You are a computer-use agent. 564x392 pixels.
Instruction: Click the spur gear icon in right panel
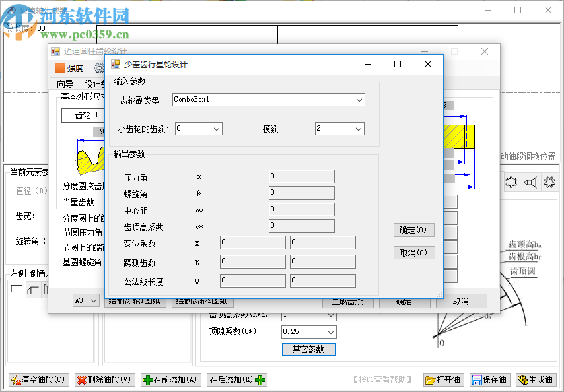coord(511,182)
